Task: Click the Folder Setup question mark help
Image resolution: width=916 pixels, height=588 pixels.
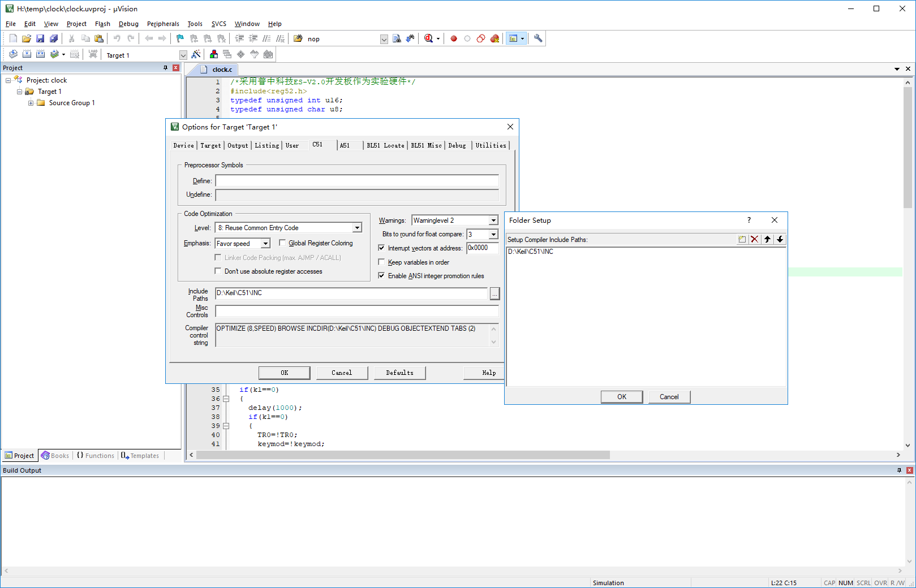Action: [x=749, y=220]
